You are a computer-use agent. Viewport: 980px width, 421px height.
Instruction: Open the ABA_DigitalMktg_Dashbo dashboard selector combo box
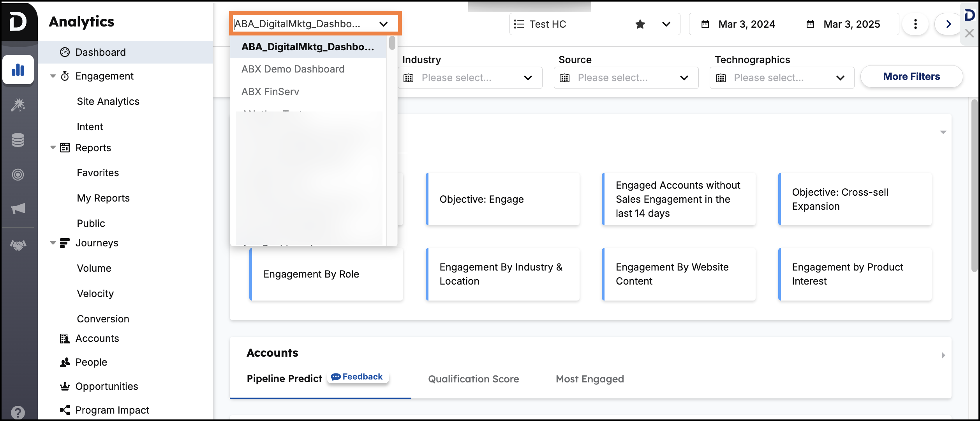315,24
